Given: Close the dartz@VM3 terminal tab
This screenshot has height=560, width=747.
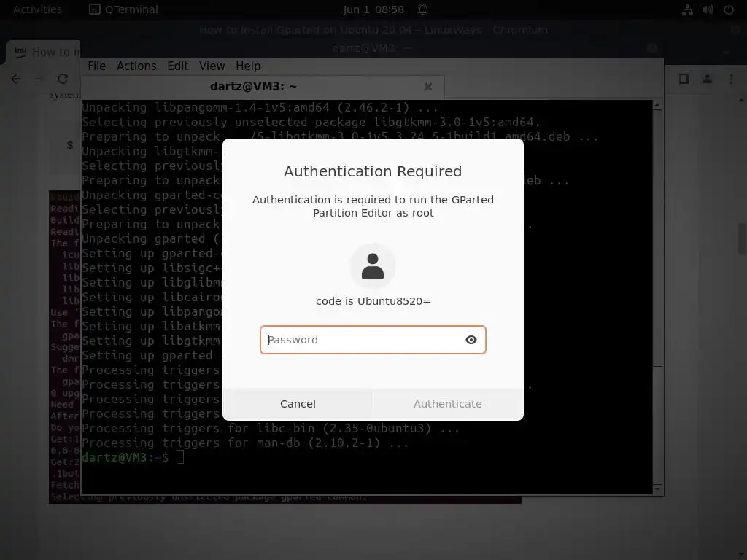Looking at the screenshot, I should tap(427, 86).
